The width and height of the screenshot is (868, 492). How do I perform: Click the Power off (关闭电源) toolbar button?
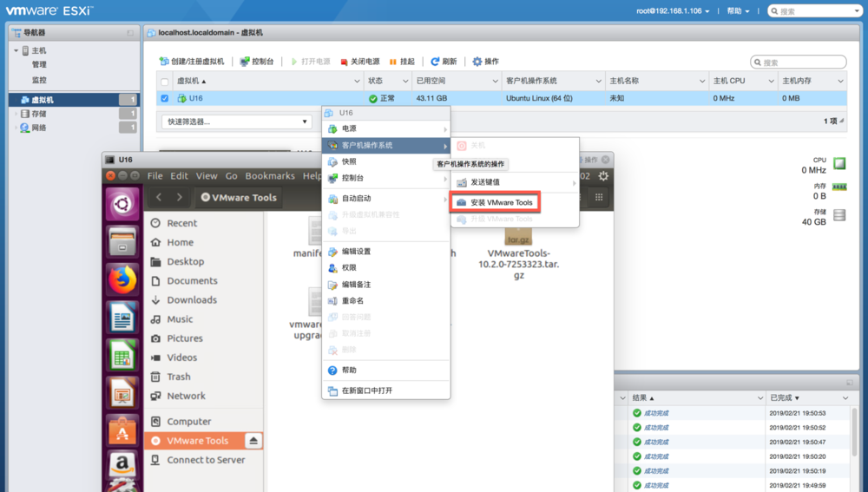[360, 62]
